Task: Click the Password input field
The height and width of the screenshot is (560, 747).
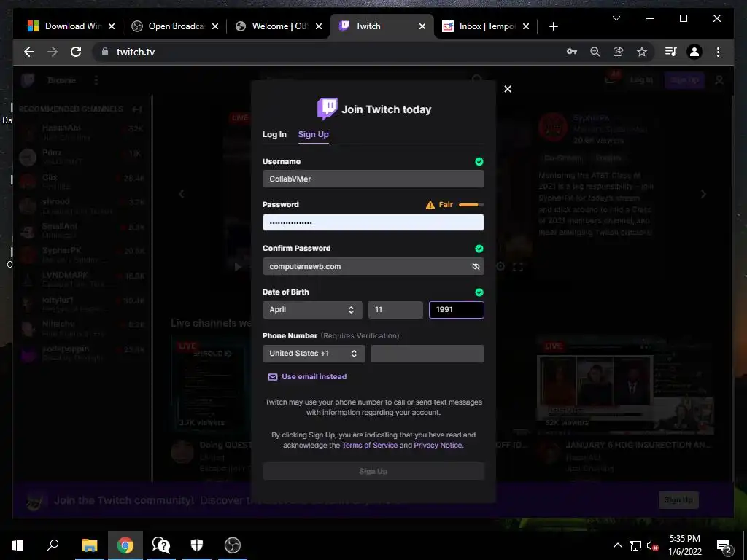Action: coord(373,222)
